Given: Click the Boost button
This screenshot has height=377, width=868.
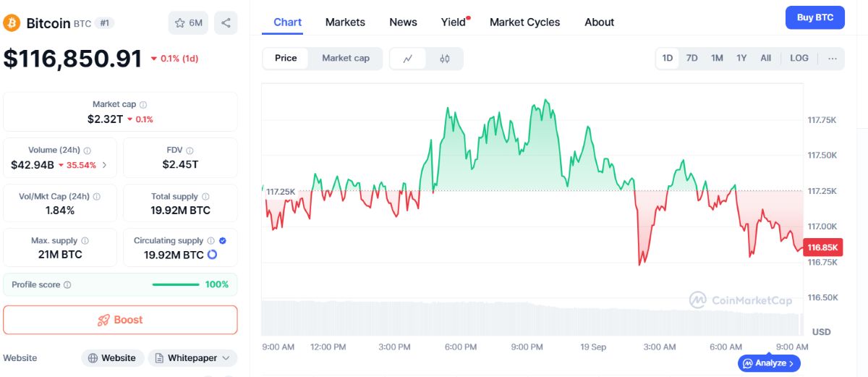Looking at the screenshot, I should 120,320.
